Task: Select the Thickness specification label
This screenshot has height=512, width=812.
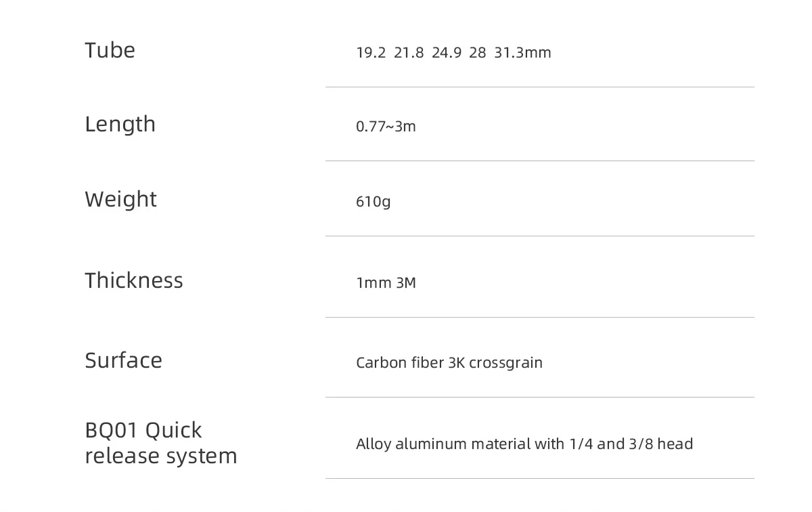Action: [134, 280]
